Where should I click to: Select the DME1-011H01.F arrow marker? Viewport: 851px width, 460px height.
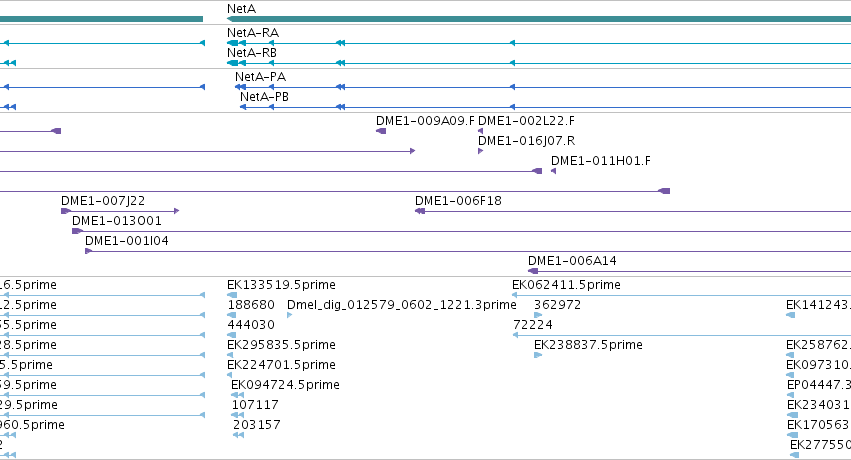point(554,171)
